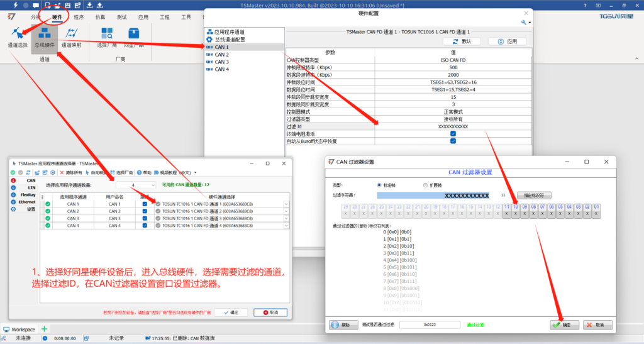Open the 硬件 ribbon tab

coord(57,17)
